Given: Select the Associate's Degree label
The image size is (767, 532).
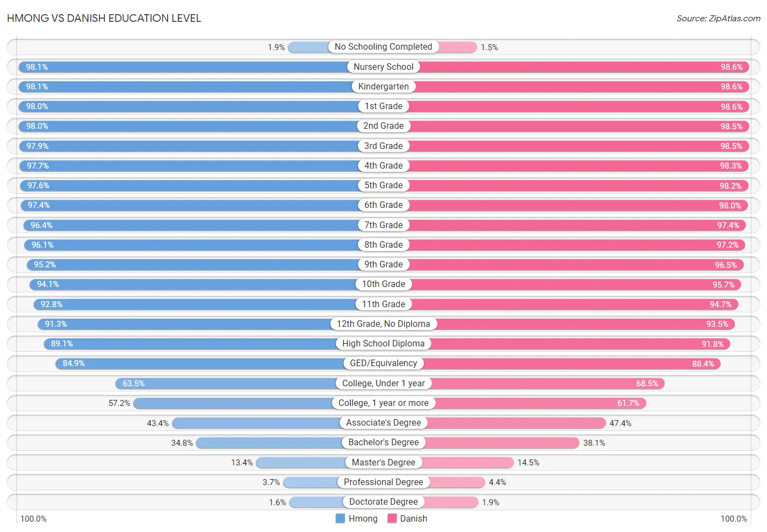Looking at the screenshot, I should point(383,422).
